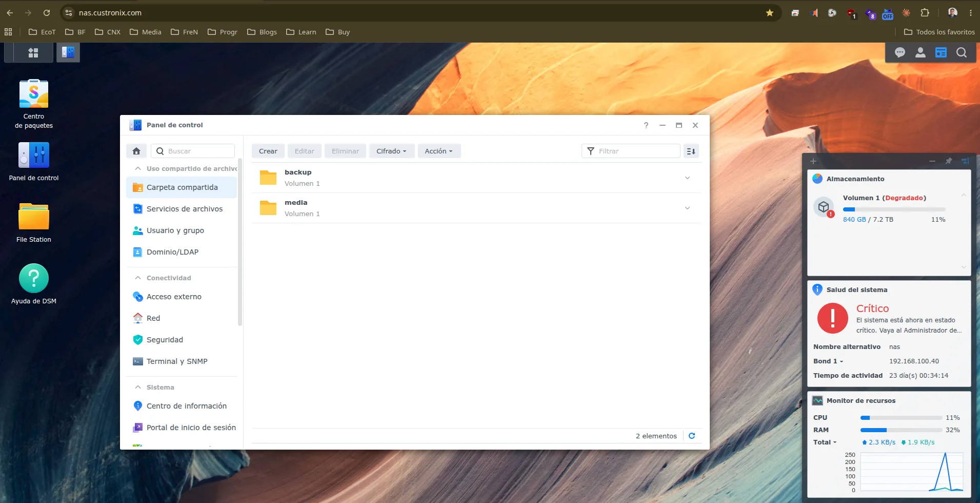The height and width of the screenshot is (503, 980).
Task: Bookmark page with star icon
Action: pyautogui.click(x=770, y=13)
